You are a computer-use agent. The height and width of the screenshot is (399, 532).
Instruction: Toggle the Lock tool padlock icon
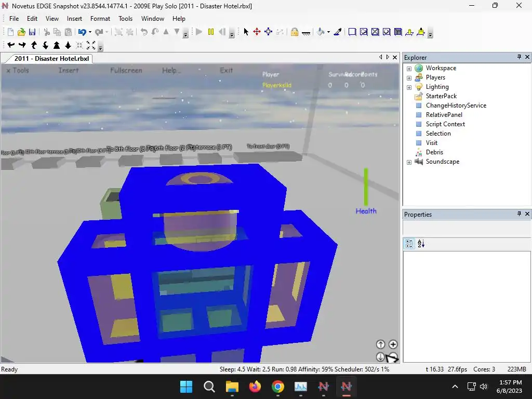point(295,32)
